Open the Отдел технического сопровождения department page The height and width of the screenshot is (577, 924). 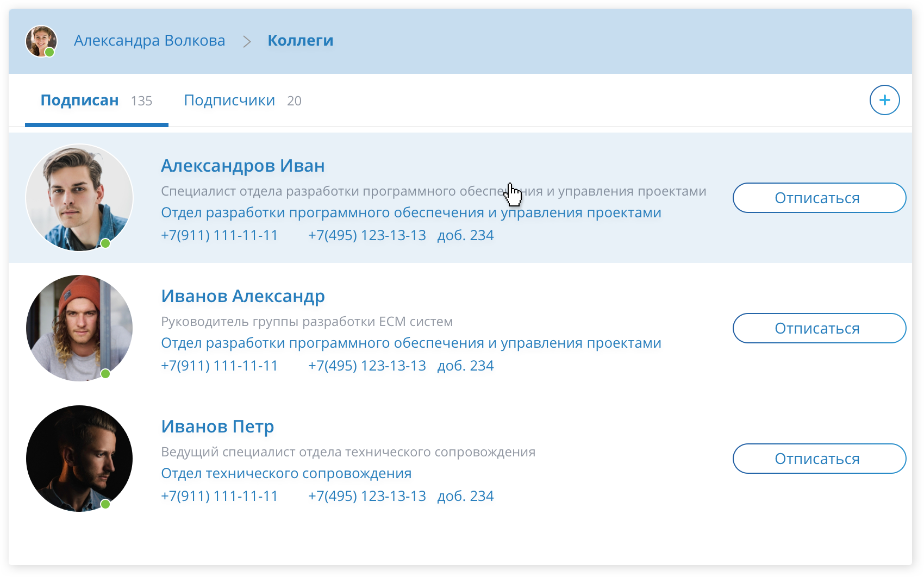(286, 473)
